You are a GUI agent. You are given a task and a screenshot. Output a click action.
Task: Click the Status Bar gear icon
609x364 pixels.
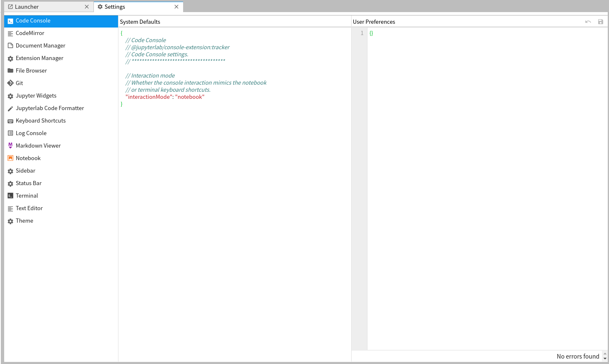(x=10, y=184)
